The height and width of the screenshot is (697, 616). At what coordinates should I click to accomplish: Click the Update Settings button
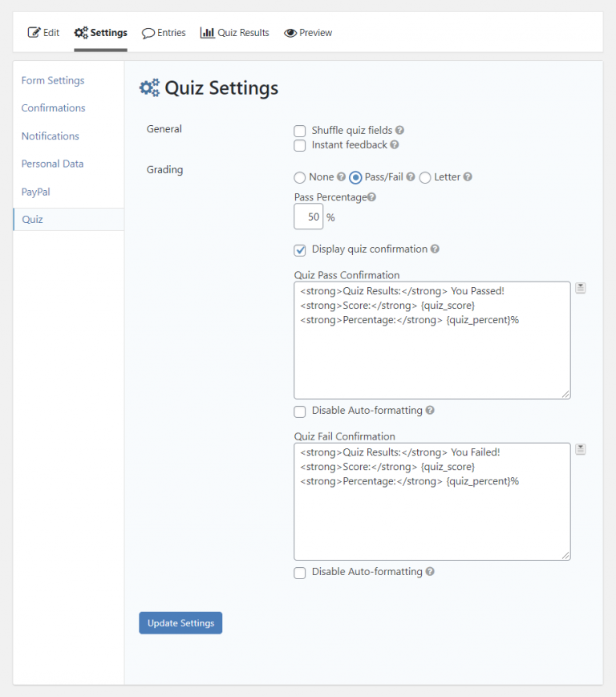coord(180,622)
